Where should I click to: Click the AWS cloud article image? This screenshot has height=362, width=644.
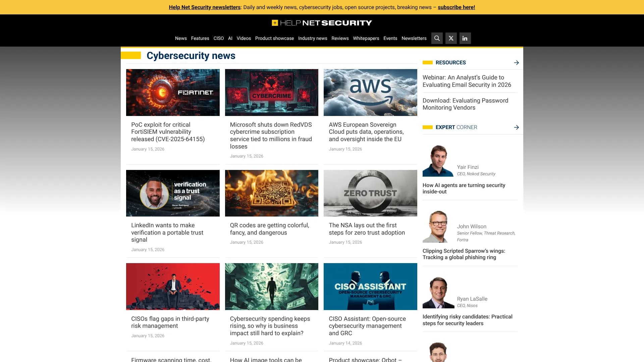370,93
